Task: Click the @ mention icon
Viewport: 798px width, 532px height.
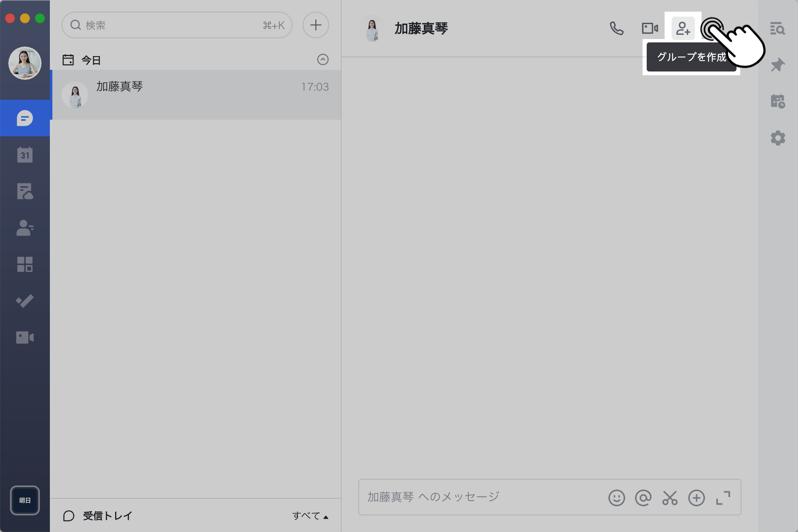Action: (643, 498)
